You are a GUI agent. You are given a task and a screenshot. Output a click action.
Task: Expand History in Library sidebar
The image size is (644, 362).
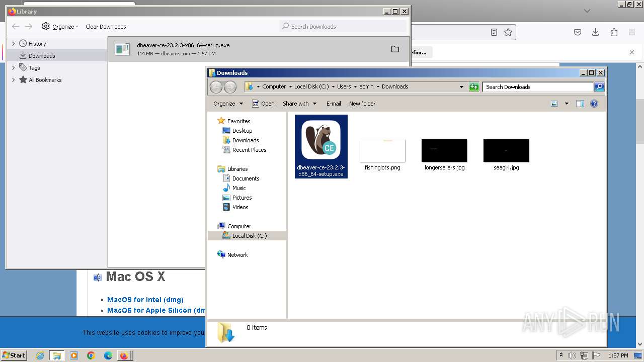pos(14,44)
